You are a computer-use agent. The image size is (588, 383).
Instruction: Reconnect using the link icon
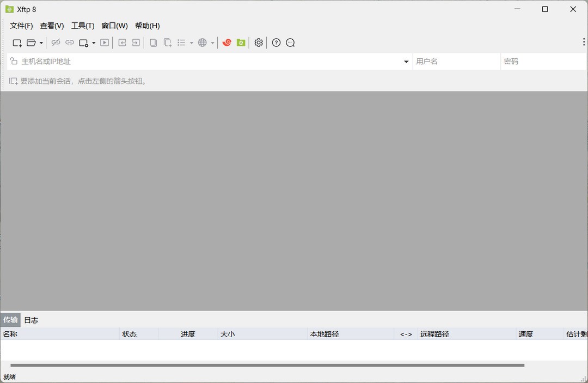click(x=70, y=42)
